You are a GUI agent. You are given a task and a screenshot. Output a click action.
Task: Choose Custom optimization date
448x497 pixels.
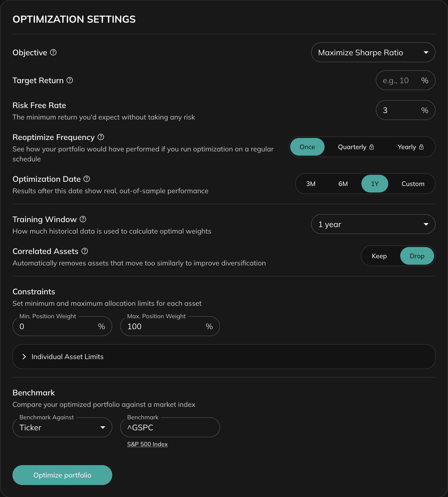[413, 184]
